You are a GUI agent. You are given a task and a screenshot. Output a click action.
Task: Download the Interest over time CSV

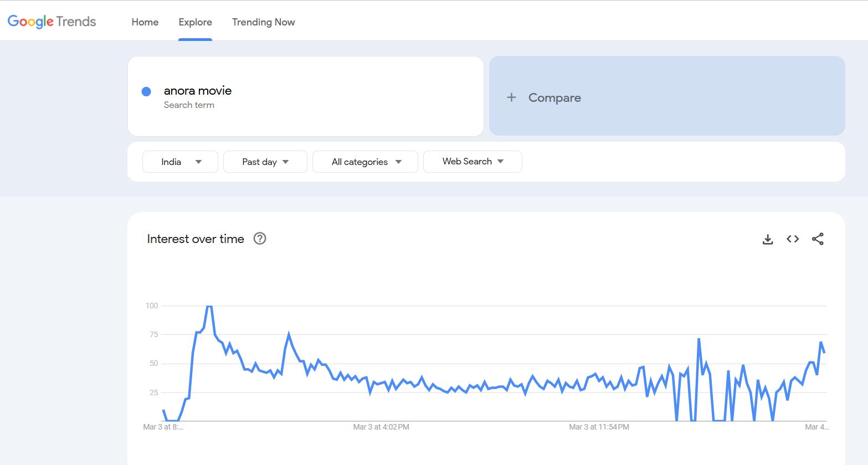768,239
